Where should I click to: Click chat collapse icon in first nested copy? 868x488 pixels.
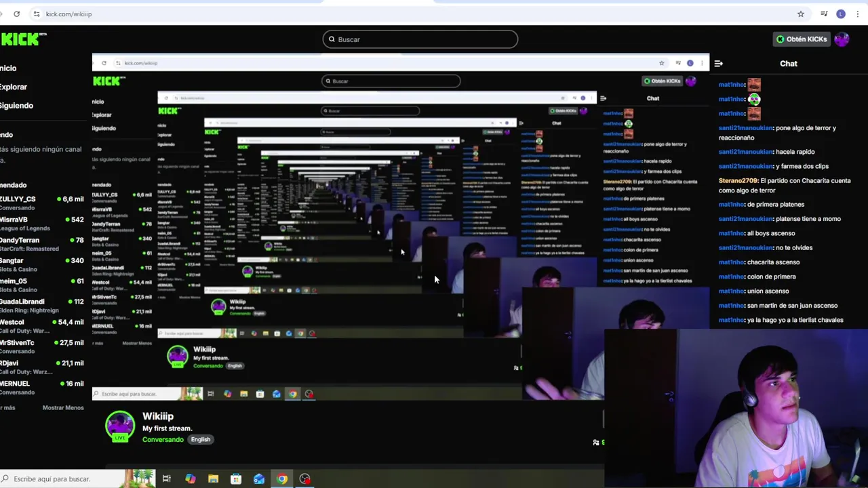pos(604,98)
